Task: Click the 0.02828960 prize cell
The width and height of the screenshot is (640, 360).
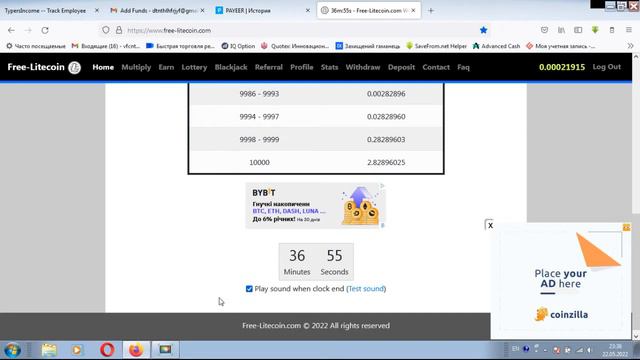Action: point(386,117)
